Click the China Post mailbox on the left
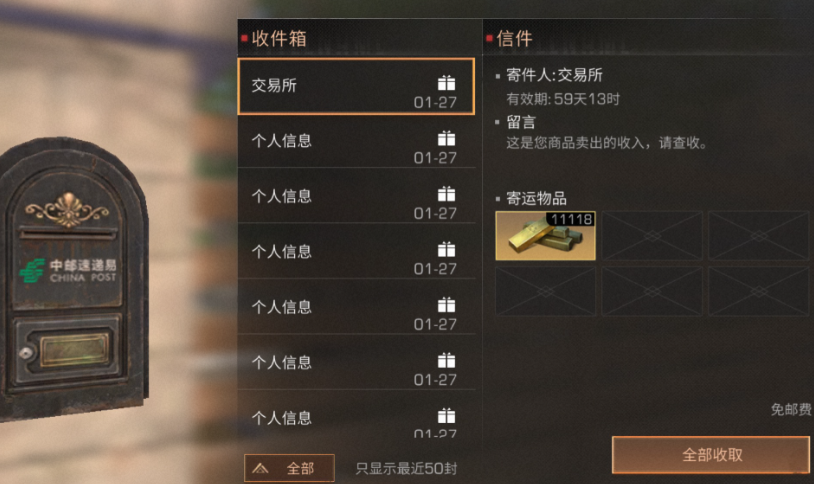 (x=73, y=275)
